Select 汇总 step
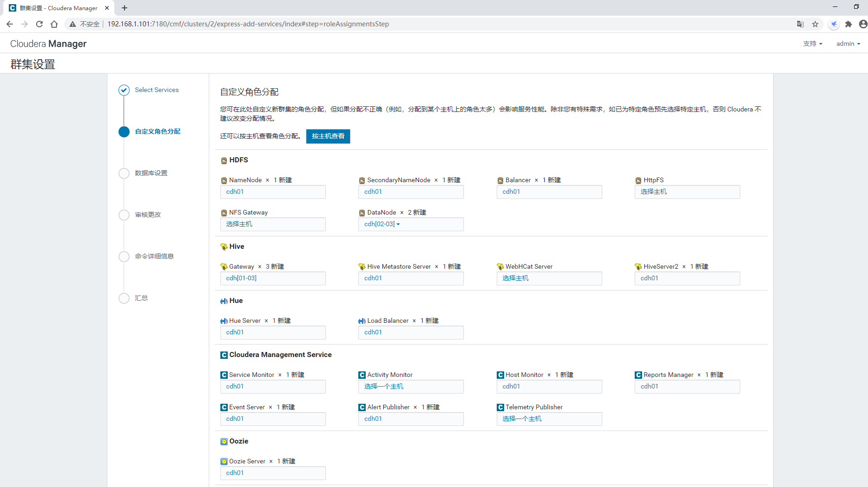This screenshot has width=868, height=487. click(141, 298)
